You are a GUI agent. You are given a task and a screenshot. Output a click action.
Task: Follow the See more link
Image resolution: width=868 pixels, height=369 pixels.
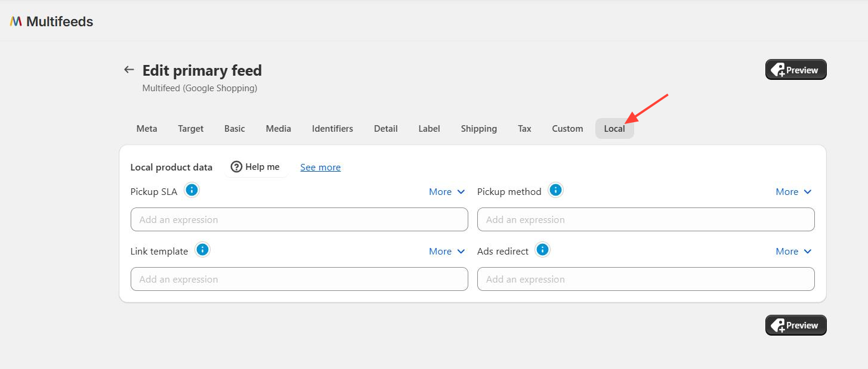[320, 168]
